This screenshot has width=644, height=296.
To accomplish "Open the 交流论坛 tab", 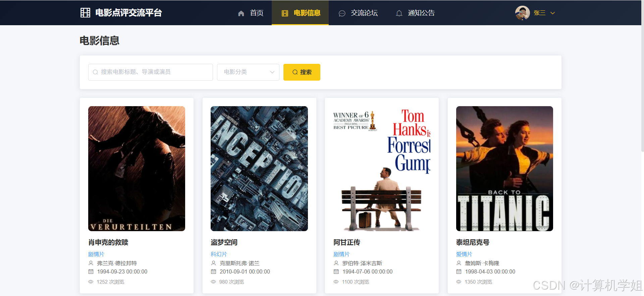I will pyautogui.click(x=358, y=13).
